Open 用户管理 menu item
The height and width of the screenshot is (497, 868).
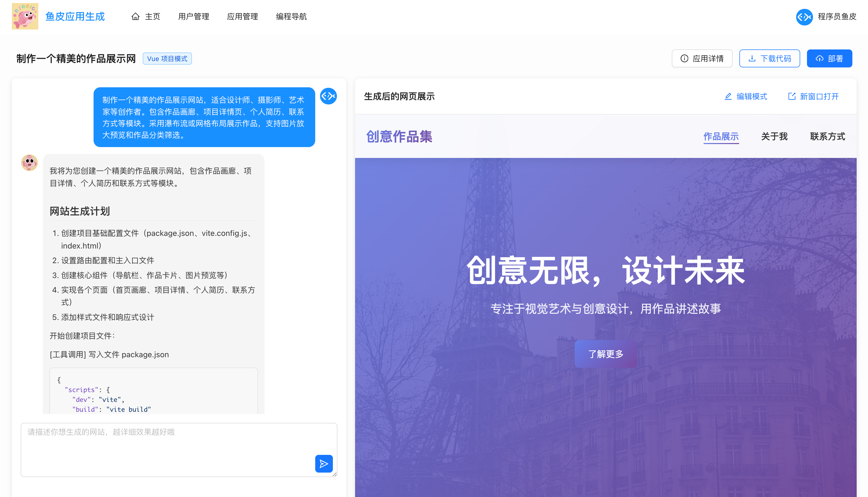[193, 16]
